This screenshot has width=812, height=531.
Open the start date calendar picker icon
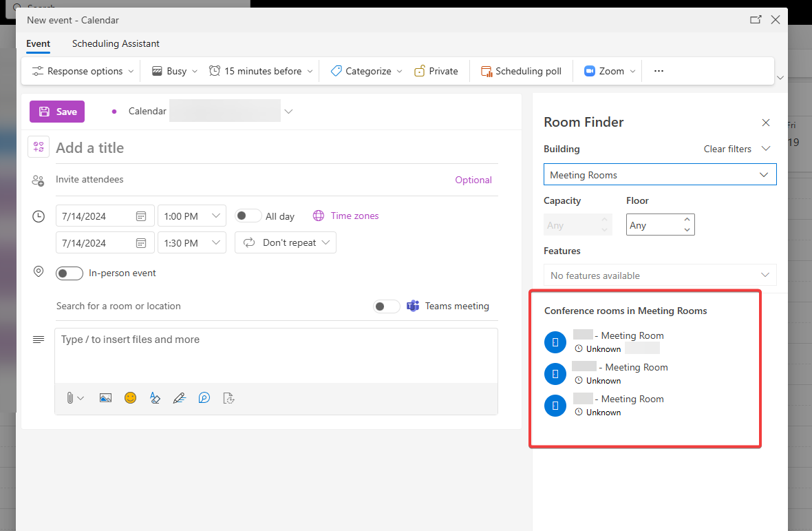click(x=141, y=216)
